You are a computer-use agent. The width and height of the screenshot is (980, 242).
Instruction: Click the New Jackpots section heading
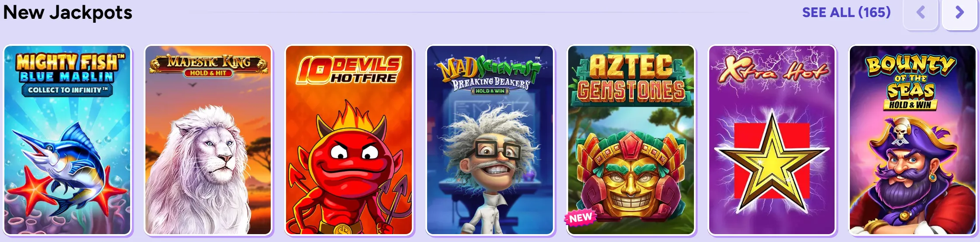pos(68,12)
